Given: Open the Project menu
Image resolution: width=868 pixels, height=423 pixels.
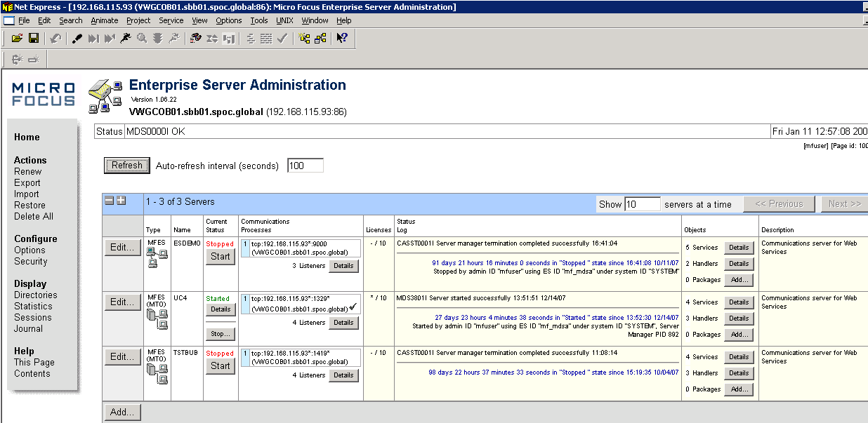Looking at the screenshot, I should point(139,20).
